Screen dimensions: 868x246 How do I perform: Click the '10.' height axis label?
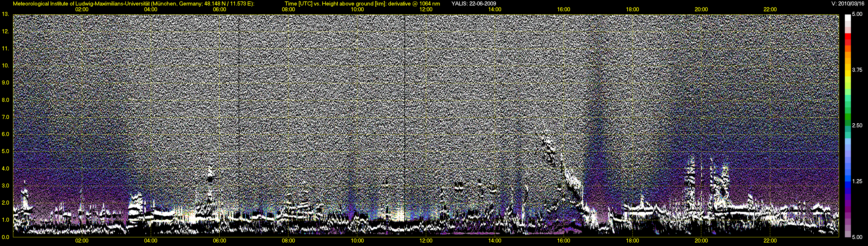point(5,65)
